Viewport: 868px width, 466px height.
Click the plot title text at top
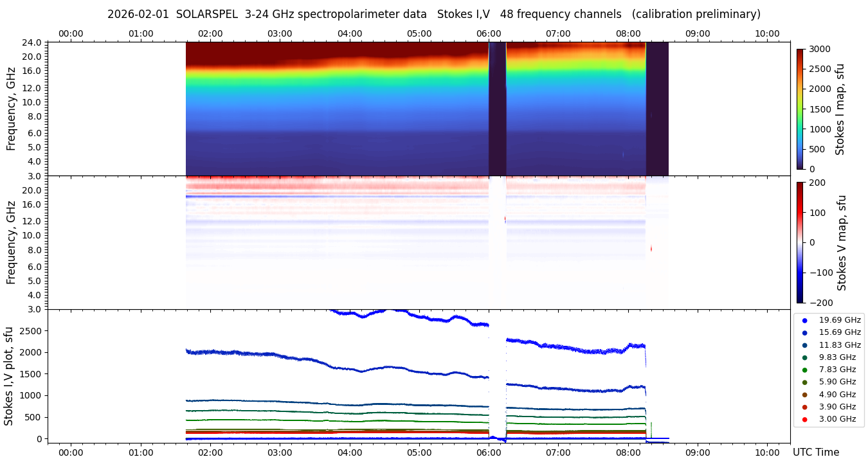[x=434, y=14]
